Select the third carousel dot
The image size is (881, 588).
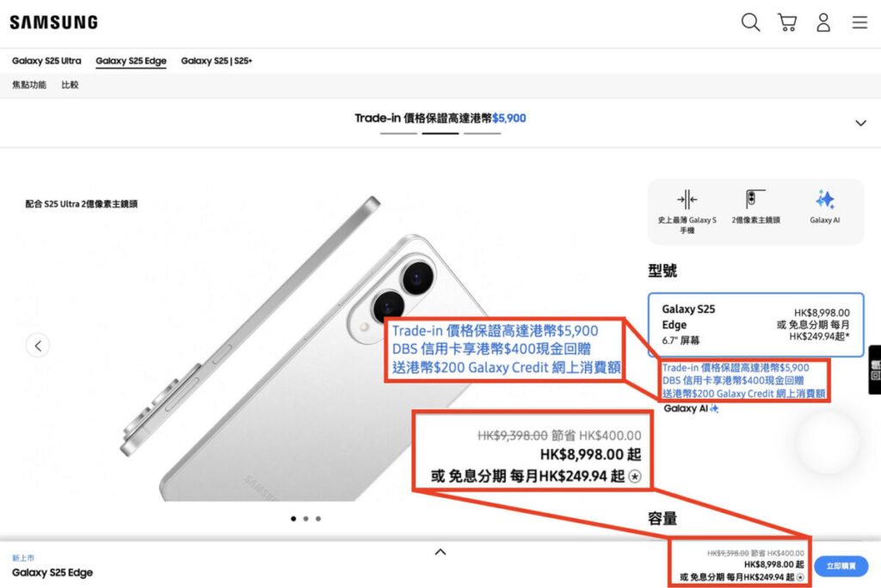[318, 519]
